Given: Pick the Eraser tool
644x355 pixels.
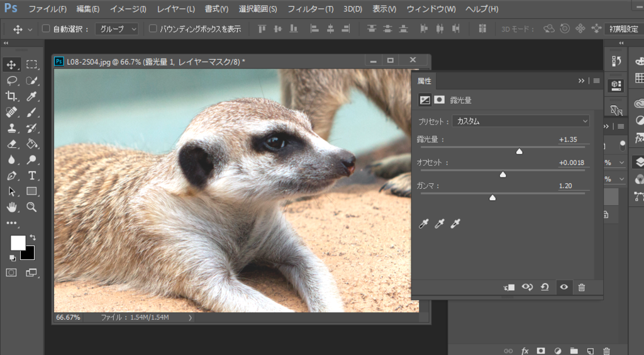Looking at the screenshot, I should (11, 144).
